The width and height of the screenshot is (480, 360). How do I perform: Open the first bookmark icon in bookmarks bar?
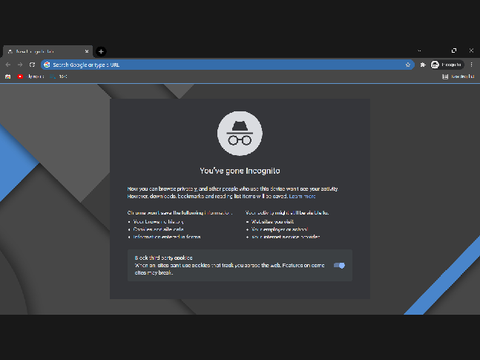(8, 77)
